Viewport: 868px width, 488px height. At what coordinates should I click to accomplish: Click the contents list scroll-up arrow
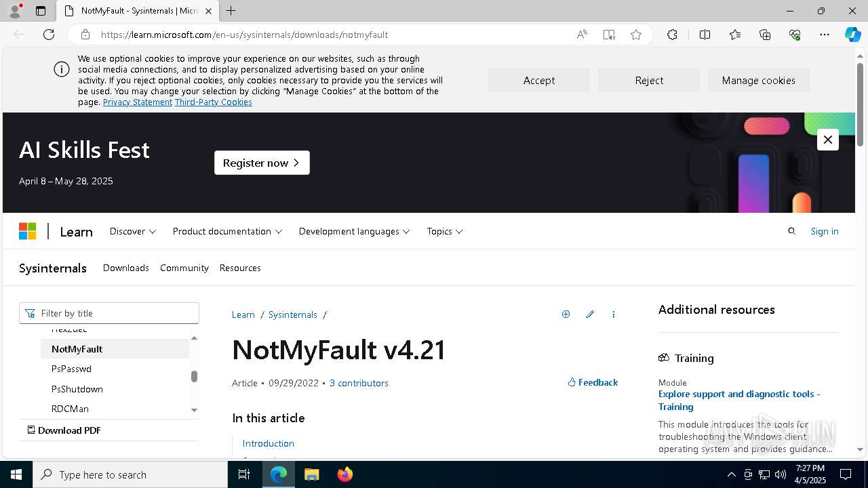(x=194, y=338)
